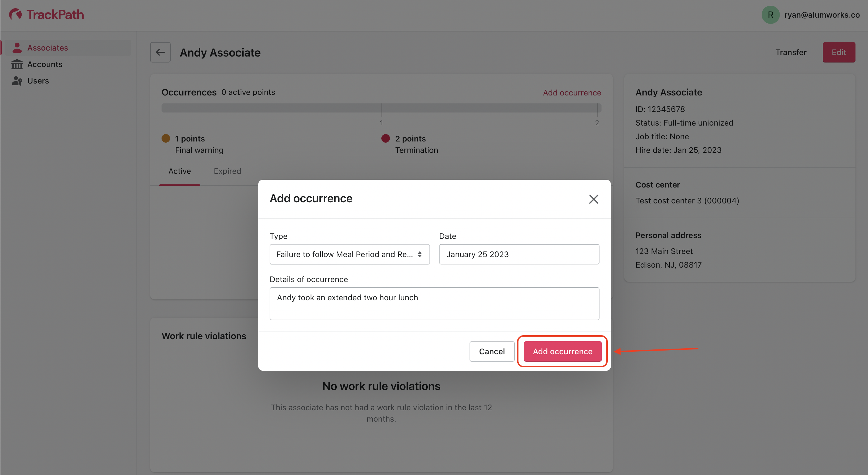
Task: Click the Details of occurrence text area
Action: tap(434, 303)
